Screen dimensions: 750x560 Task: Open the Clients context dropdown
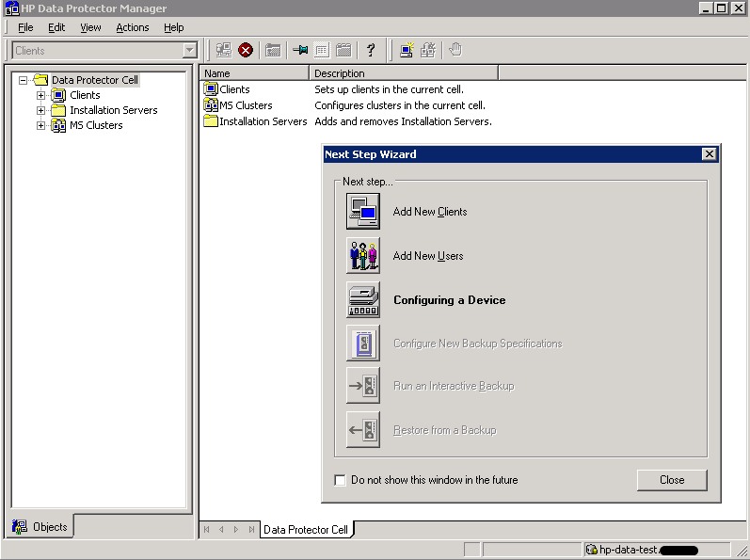190,50
